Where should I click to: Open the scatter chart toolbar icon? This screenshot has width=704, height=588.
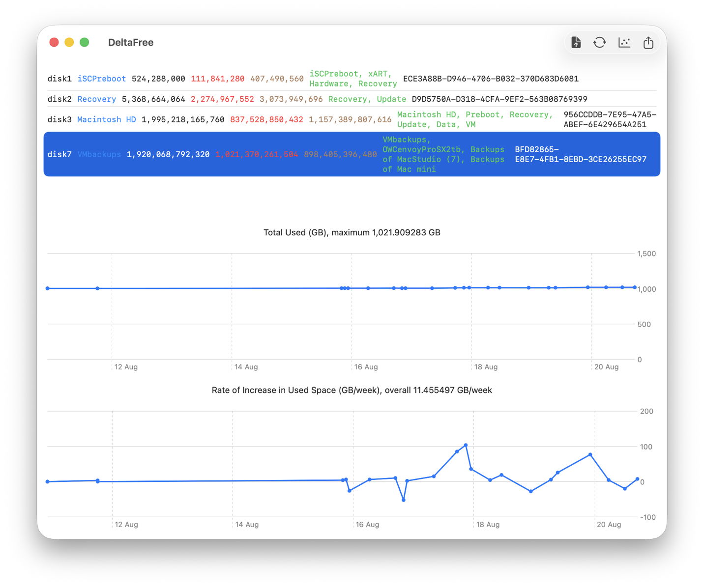(624, 43)
